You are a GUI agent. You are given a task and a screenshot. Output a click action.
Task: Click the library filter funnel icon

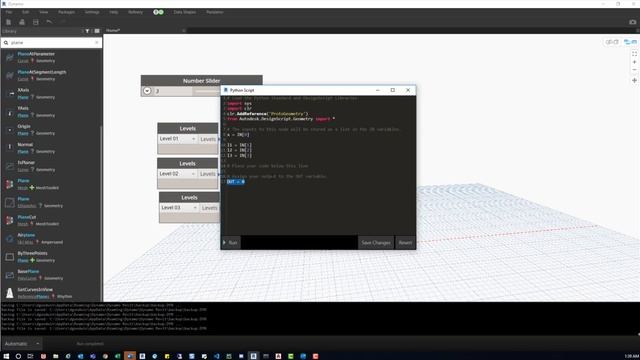coord(87,31)
